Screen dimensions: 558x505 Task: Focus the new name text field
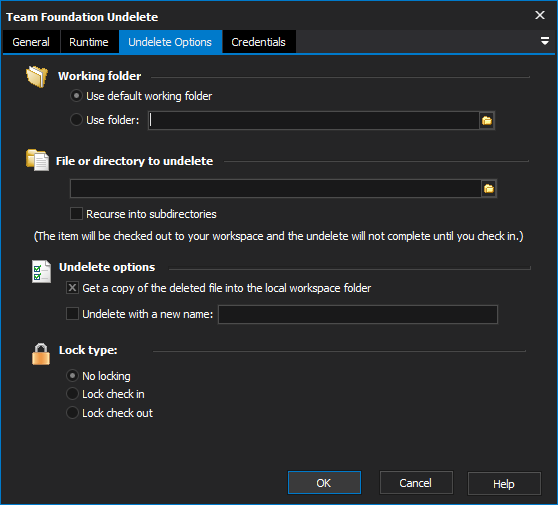click(358, 314)
